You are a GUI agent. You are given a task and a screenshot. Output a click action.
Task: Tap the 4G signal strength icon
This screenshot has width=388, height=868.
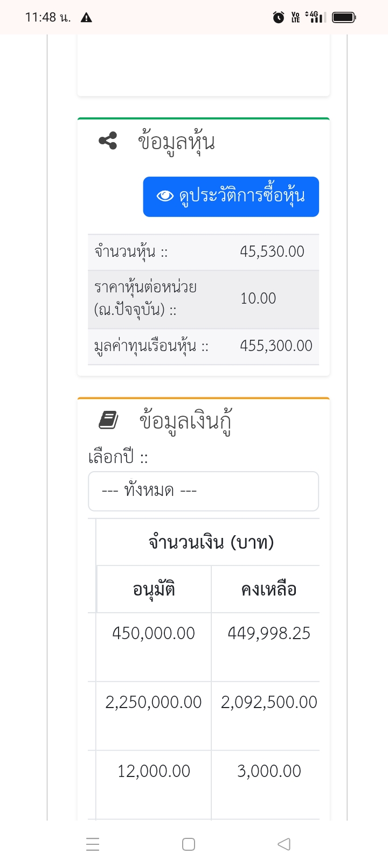(315, 17)
